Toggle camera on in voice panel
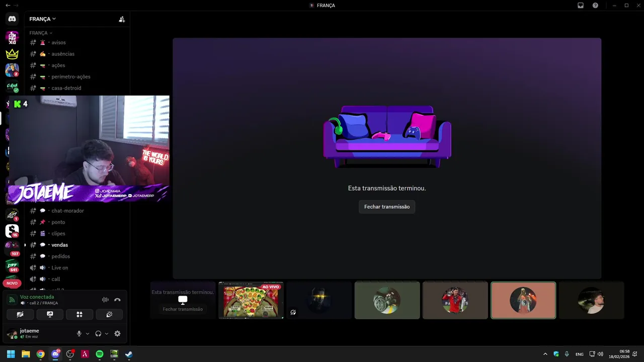The height and width of the screenshot is (362, 644). [x=20, y=314]
